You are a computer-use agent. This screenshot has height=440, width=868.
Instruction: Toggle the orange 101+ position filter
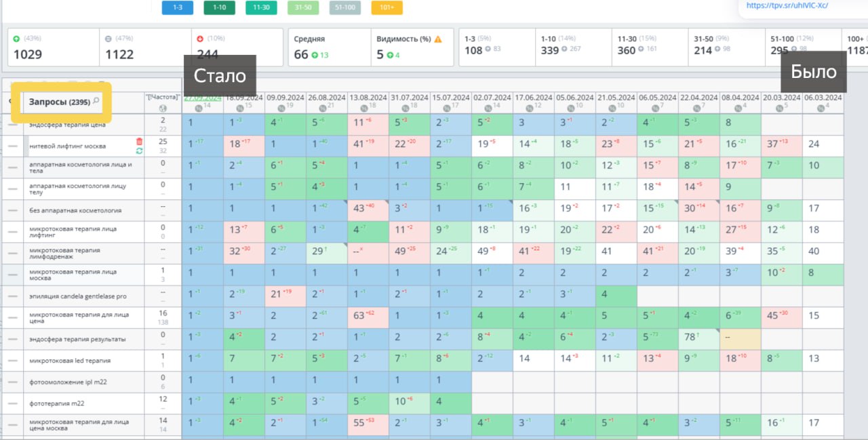coord(387,7)
